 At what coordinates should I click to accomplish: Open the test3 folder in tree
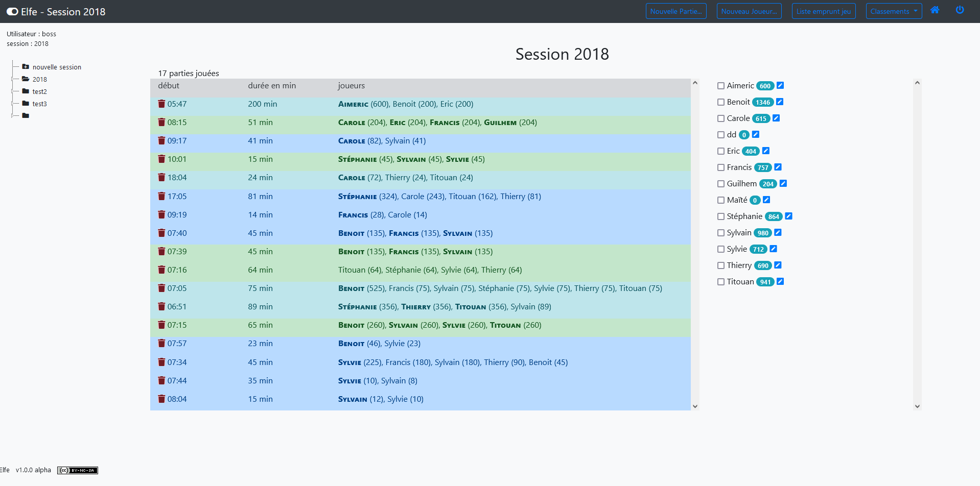pos(39,104)
